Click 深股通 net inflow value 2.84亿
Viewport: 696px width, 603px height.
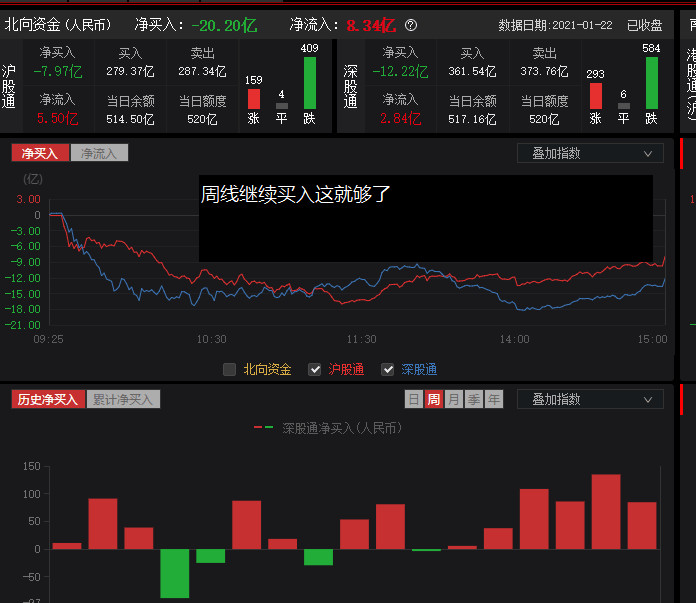tap(400, 119)
